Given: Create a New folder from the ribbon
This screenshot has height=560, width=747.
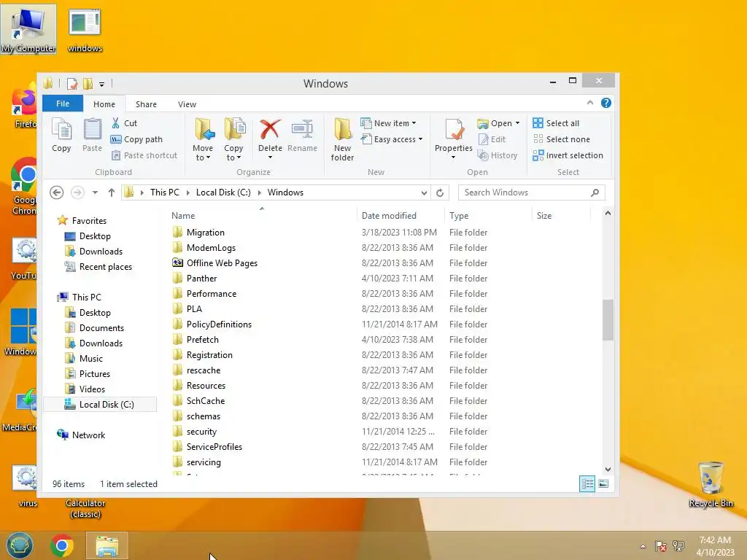Looking at the screenshot, I should (343, 139).
